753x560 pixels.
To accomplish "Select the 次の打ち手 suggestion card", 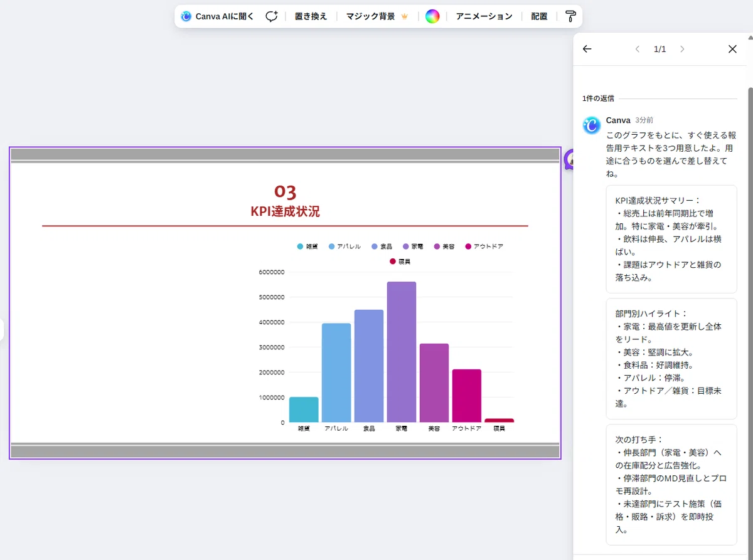I will pos(671,485).
